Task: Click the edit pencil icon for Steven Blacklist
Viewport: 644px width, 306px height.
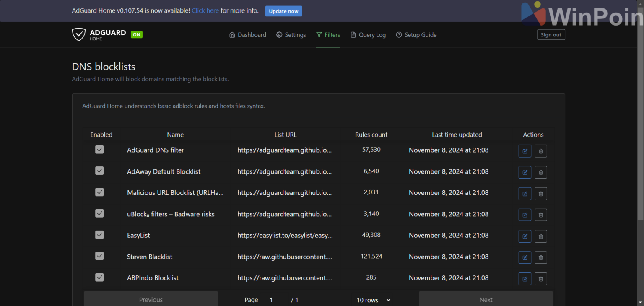Action: coord(525,257)
